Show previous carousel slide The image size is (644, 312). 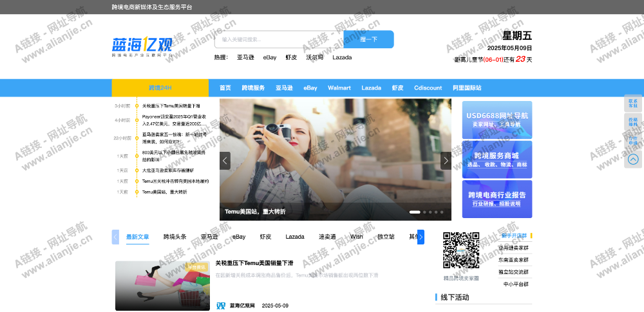(x=225, y=161)
